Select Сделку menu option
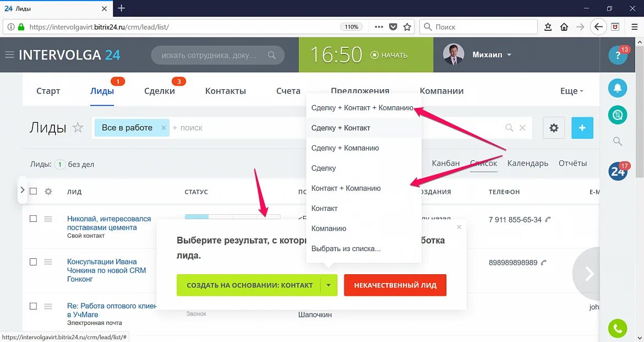 click(364, 168)
